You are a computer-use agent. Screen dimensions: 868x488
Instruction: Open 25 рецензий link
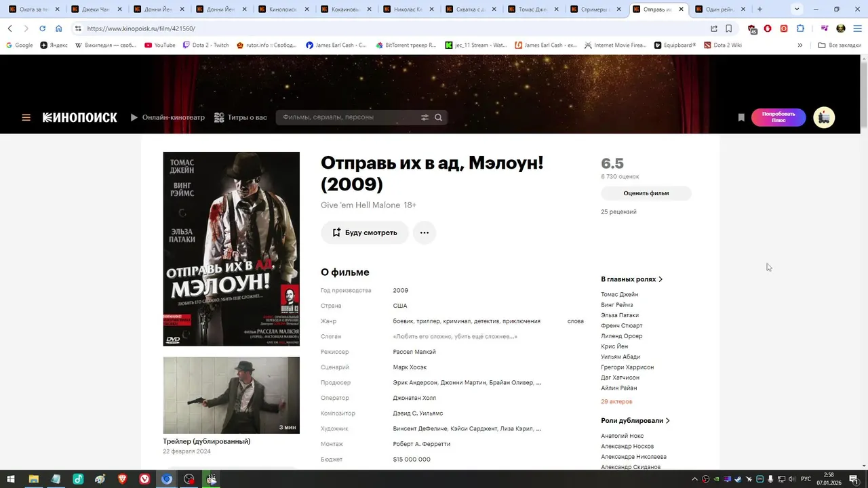click(618, 211)
